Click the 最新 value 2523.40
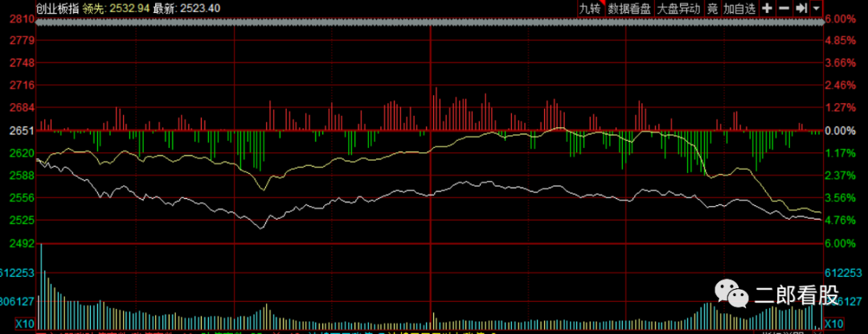Screen dimensions: 868x334 [202, 8]
